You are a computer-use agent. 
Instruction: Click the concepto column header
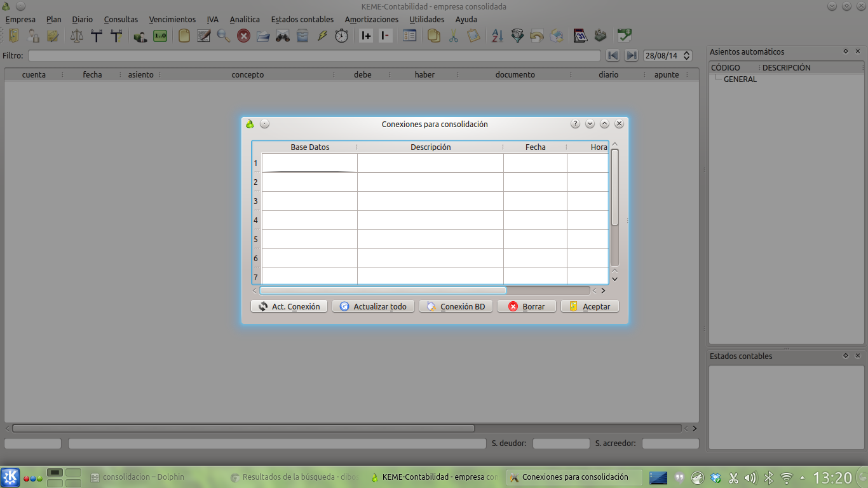[247, 74]
